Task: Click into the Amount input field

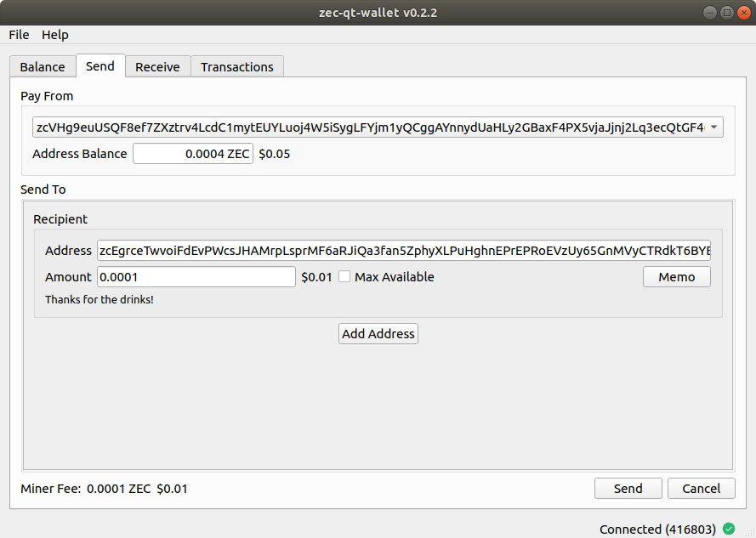Action: pyautogui.click(x=196, y=277)
